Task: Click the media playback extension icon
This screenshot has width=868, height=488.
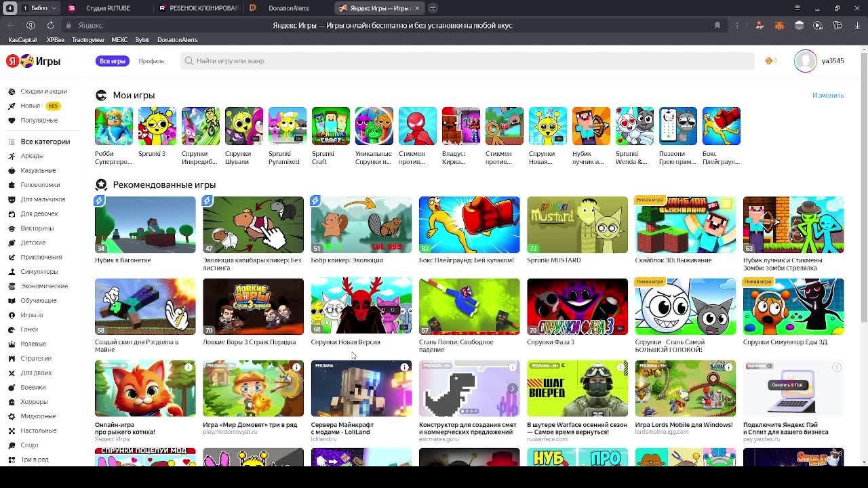Action: 818,25
